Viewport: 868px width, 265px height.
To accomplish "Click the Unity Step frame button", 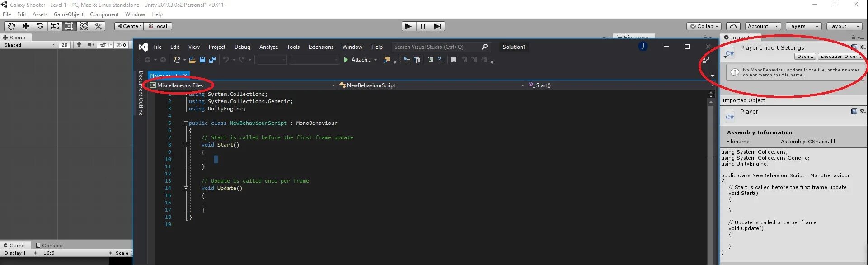I will pos(437,26).
